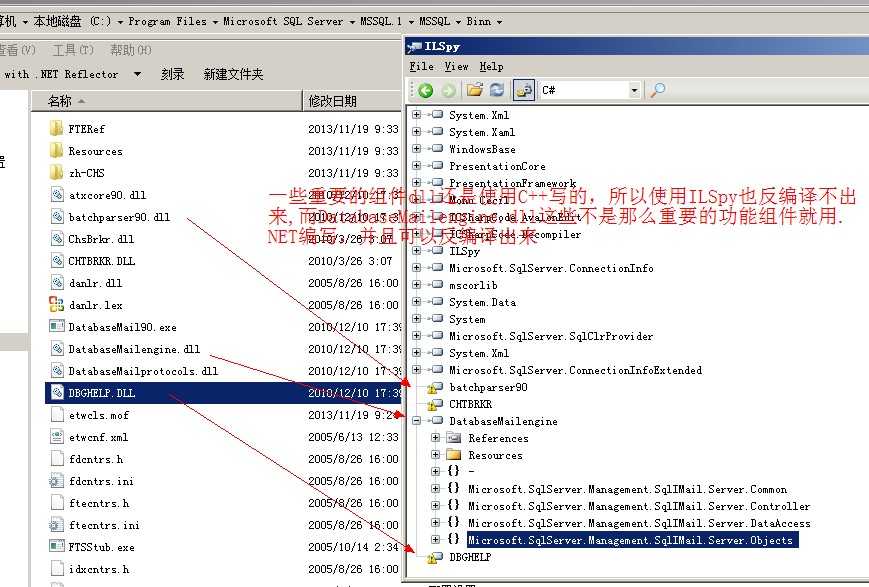Expand the SqlIMail.Server.Objects namespace
The width and height of the screenshot is (869, 587).
(436, 539)
